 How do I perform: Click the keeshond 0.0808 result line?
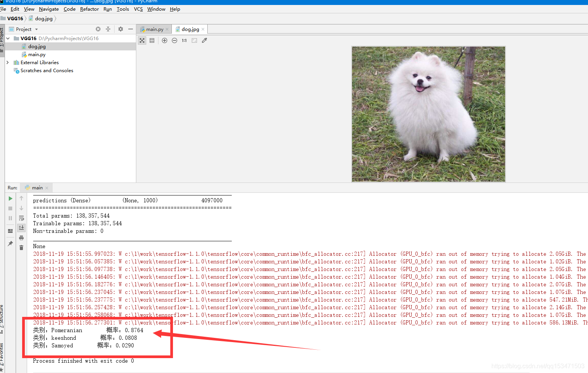(85, 338)
